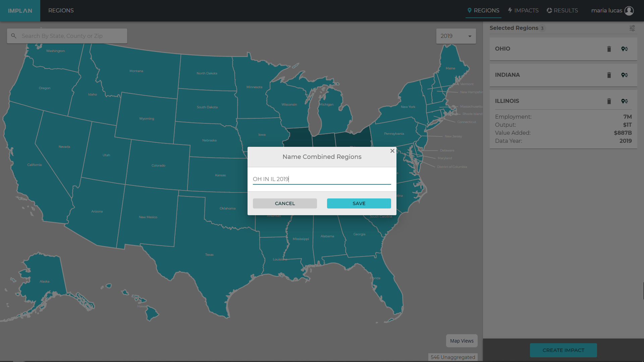Focus the combined region name field

pyautogui.click(x=322, y=179)
